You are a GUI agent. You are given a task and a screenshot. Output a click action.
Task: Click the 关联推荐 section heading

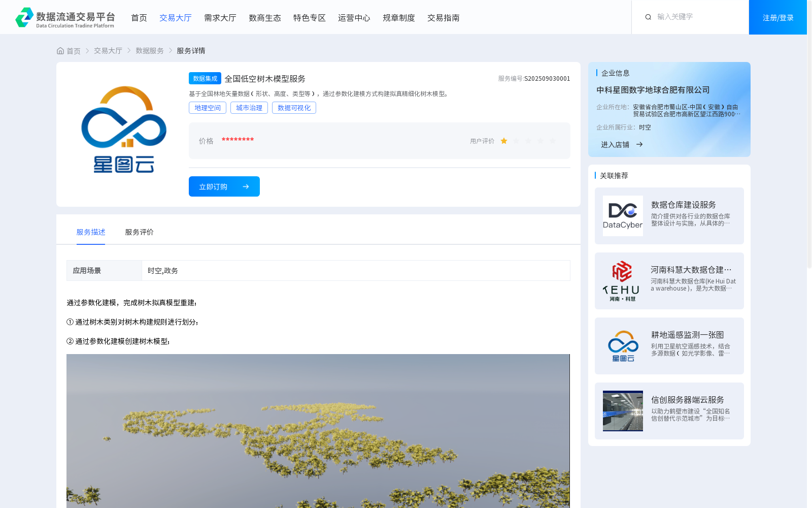tap(614, 176)
